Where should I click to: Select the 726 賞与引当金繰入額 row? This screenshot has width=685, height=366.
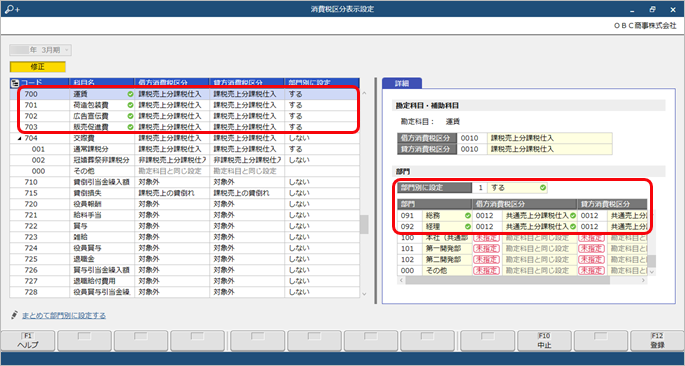185,270
